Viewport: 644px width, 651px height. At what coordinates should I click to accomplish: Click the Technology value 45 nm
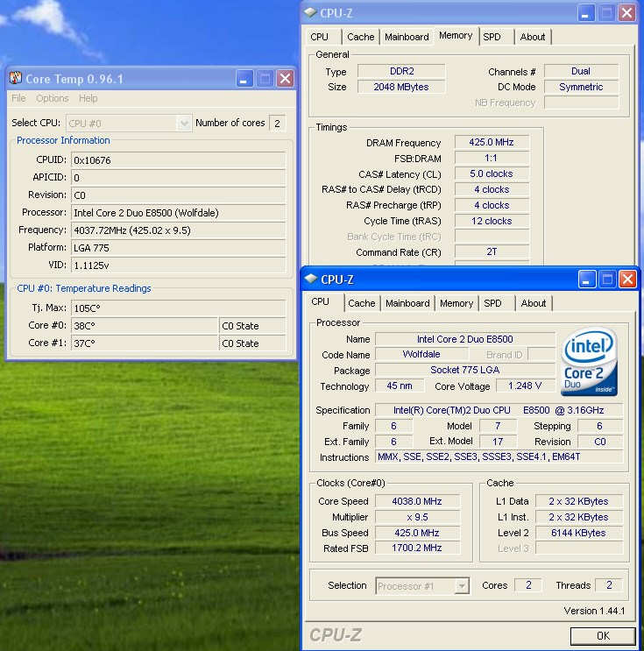point(400,386)
